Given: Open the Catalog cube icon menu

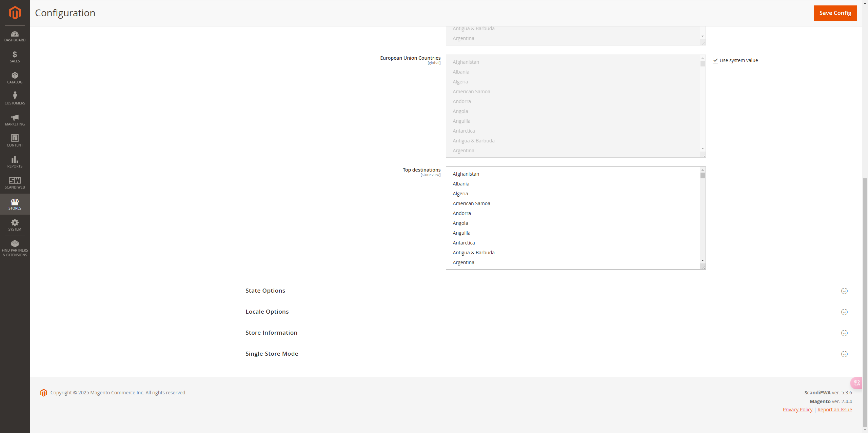Looking at the screenshot, I should click(x=15, y=78).
